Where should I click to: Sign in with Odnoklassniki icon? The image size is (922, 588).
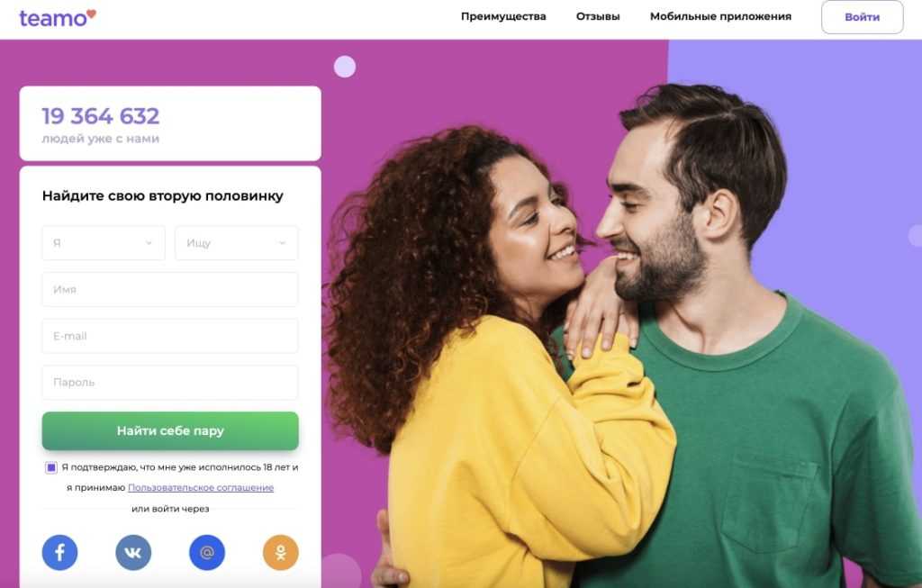281,552
